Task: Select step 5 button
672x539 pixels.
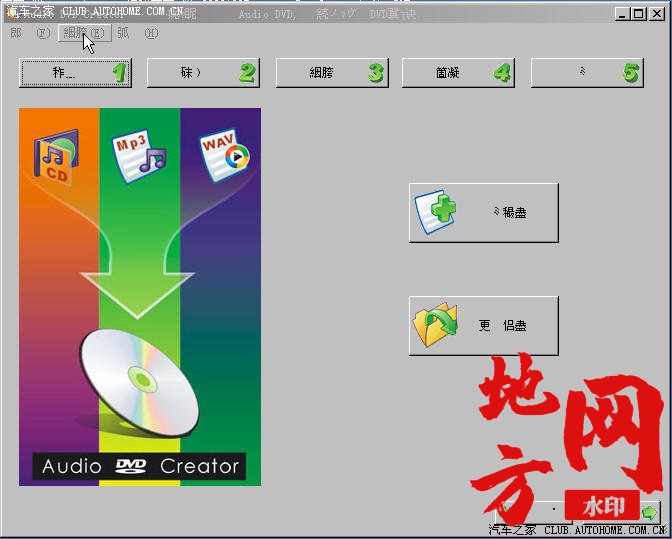Action: tap(587, 73)
